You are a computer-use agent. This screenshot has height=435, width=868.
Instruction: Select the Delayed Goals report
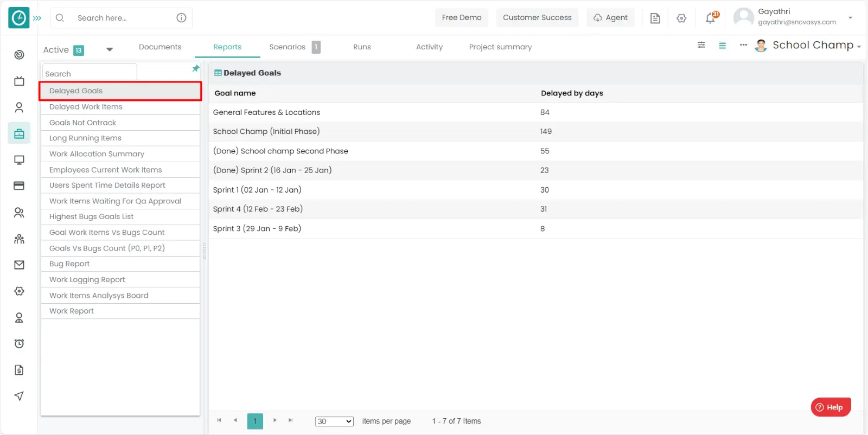coord(120,91)
